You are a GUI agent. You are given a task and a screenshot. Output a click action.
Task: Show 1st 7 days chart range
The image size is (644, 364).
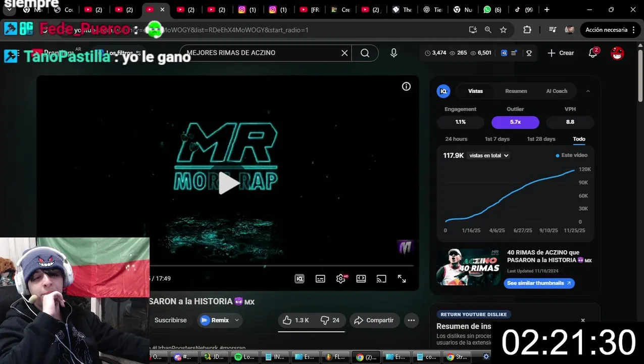tap(497, 139)
